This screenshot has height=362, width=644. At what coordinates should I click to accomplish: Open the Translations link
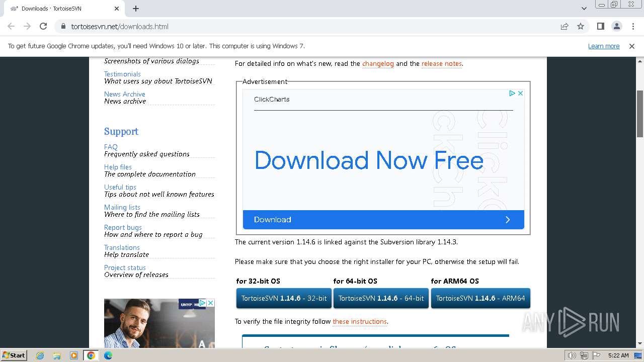coord(122,247)
